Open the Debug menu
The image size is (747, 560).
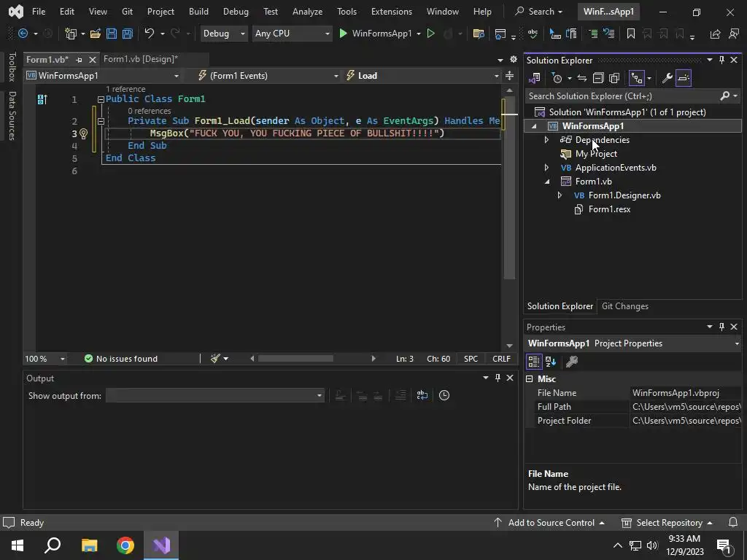pyautogui.click(x=236, y=12)
